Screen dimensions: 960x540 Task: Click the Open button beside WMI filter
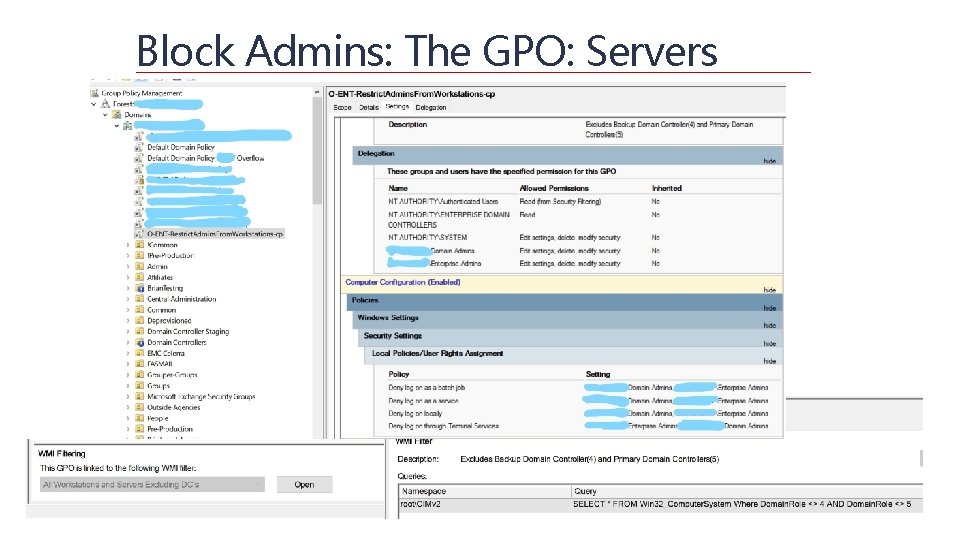(x=304, y=484)
